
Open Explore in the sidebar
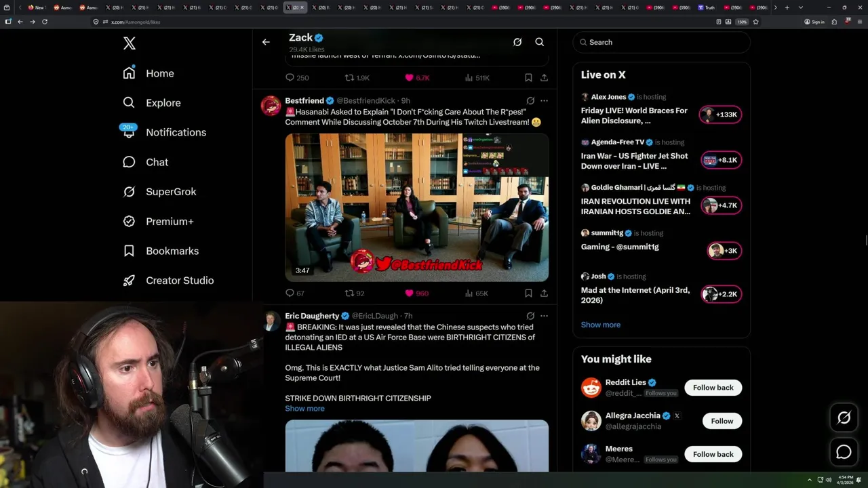tap(152, 103)
